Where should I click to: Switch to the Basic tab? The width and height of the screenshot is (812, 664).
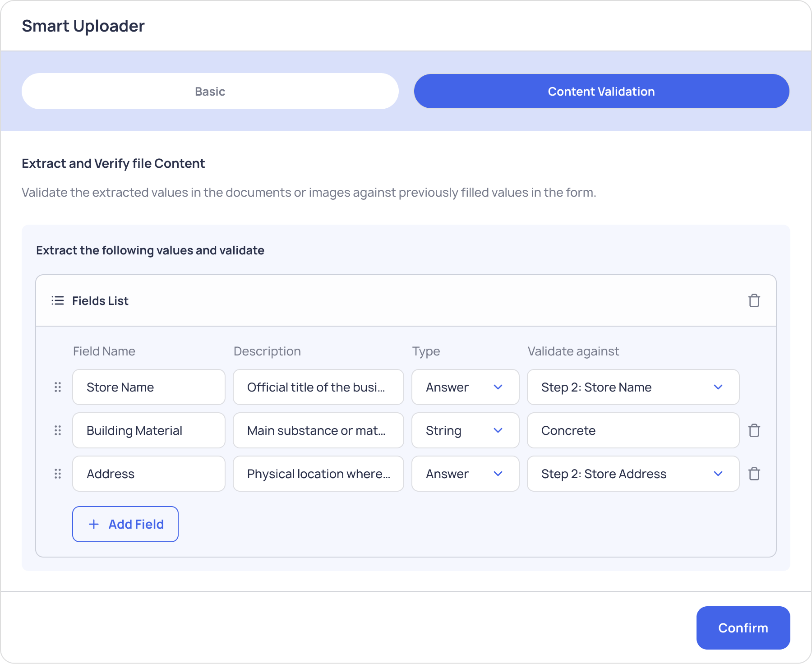(x=210, y=92)
